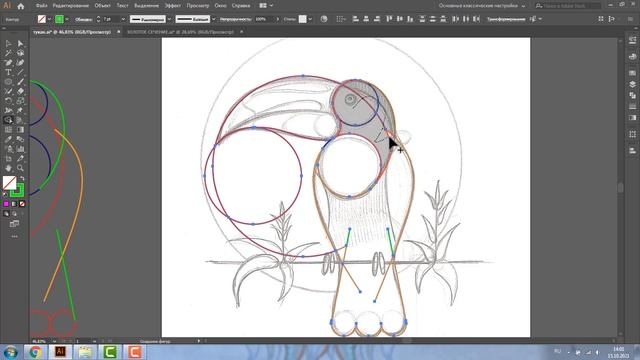This screenshot has width=640, height=360.
Task: Open the green stroke color dropdown
Action: 67,19
